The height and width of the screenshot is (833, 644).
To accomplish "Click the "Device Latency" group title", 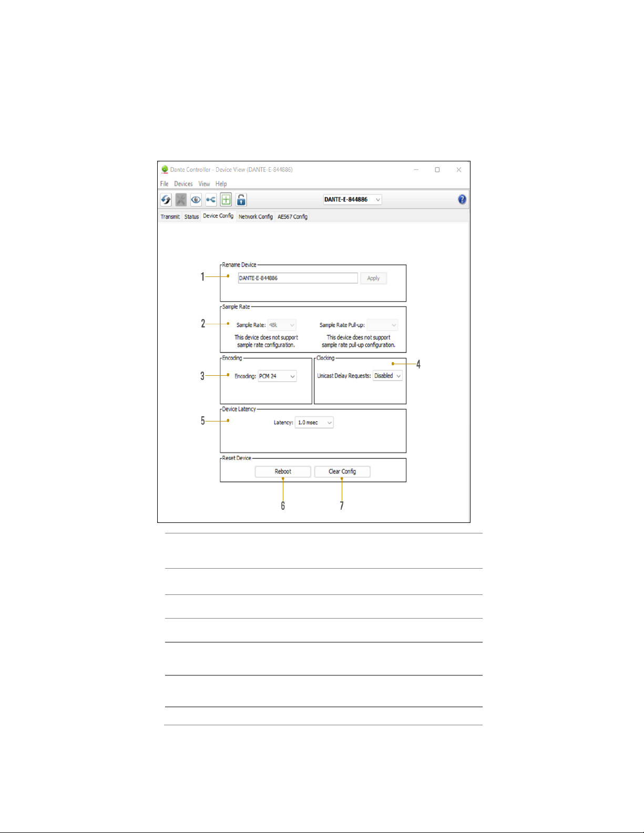I will [239, 409].
